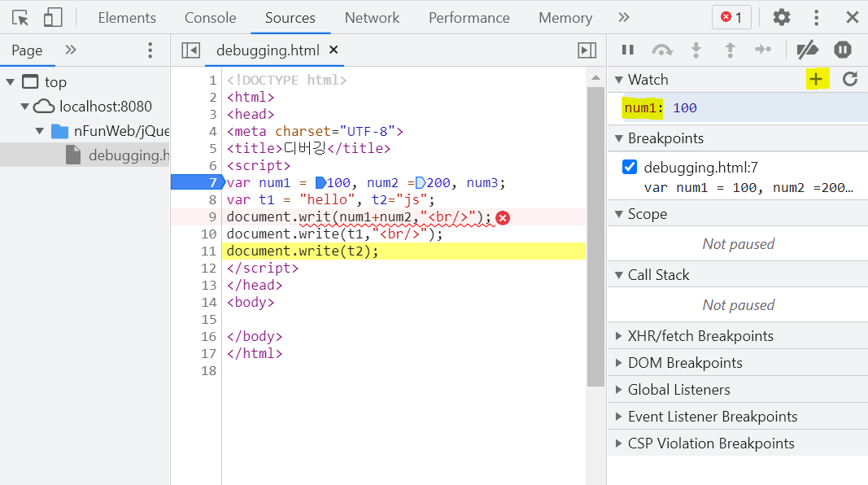Screen dimensions: 868x485
Task: Click the breakpoint code preview var num1
Action: click(x=748, y=188)
